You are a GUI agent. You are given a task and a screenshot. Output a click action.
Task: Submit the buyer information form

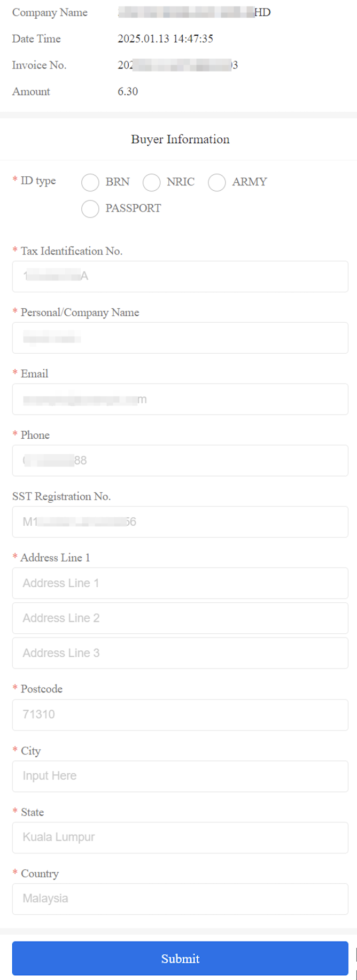pos(180,959)
